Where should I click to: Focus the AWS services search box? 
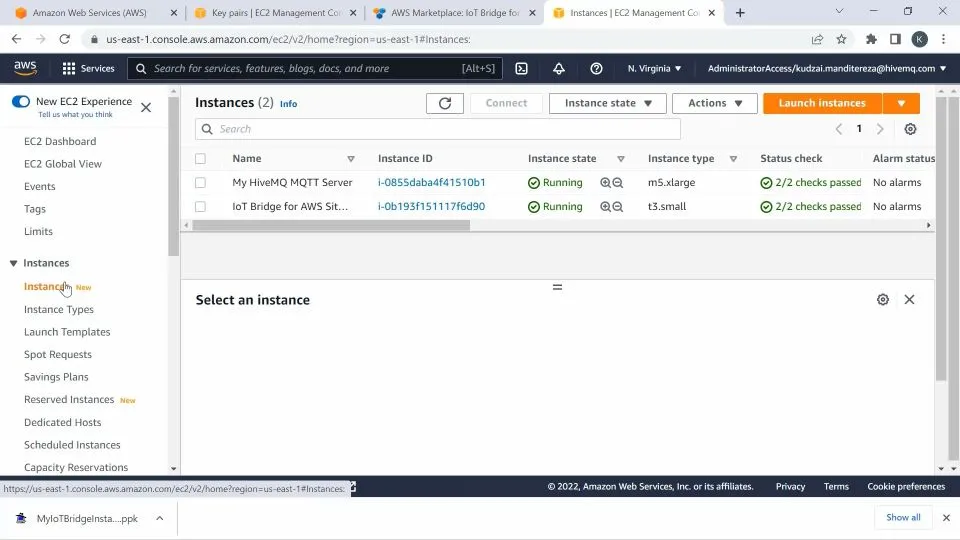[x=315, y=69]
